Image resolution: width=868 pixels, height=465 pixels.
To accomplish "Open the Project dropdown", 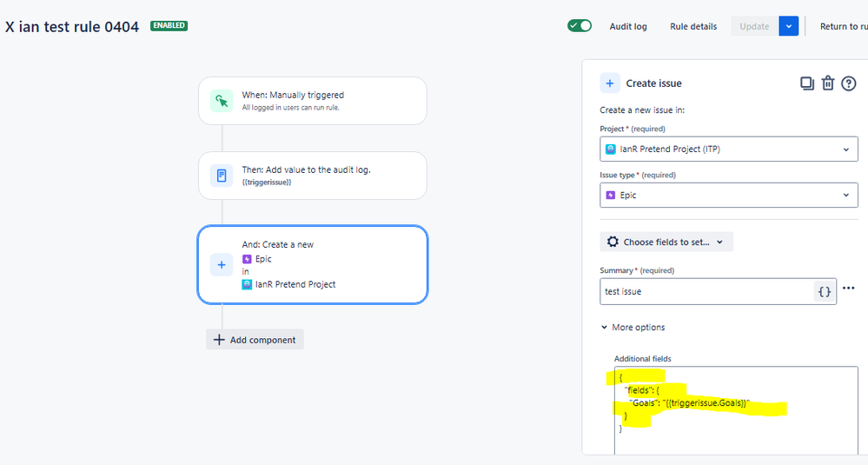I will click(728, 149).
